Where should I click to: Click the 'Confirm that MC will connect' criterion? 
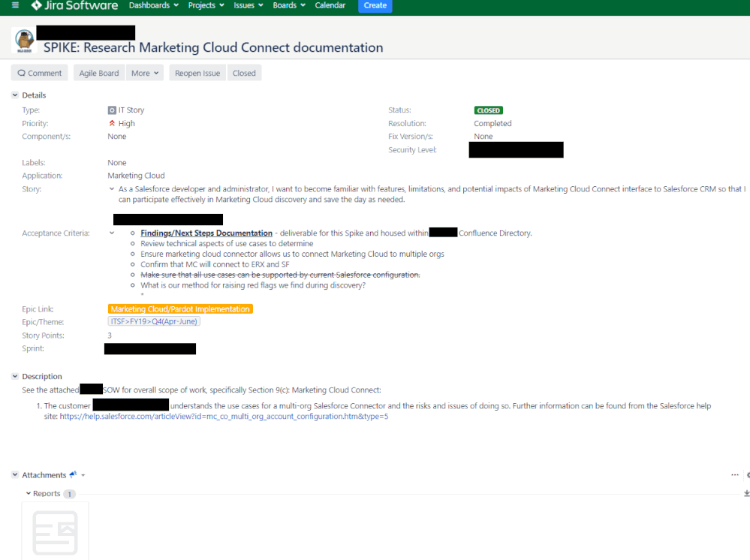pos(215,264)
